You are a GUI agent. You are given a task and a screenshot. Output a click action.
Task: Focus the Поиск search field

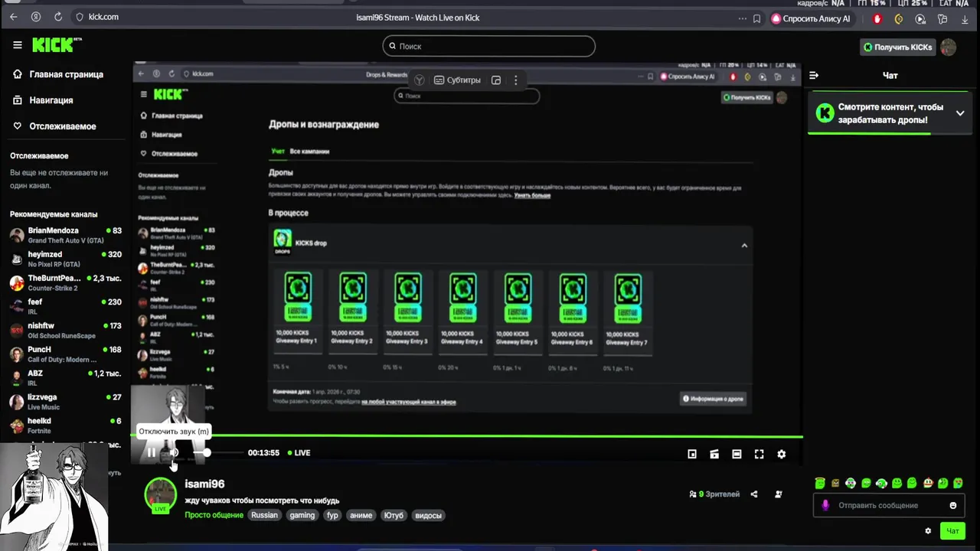488,46
